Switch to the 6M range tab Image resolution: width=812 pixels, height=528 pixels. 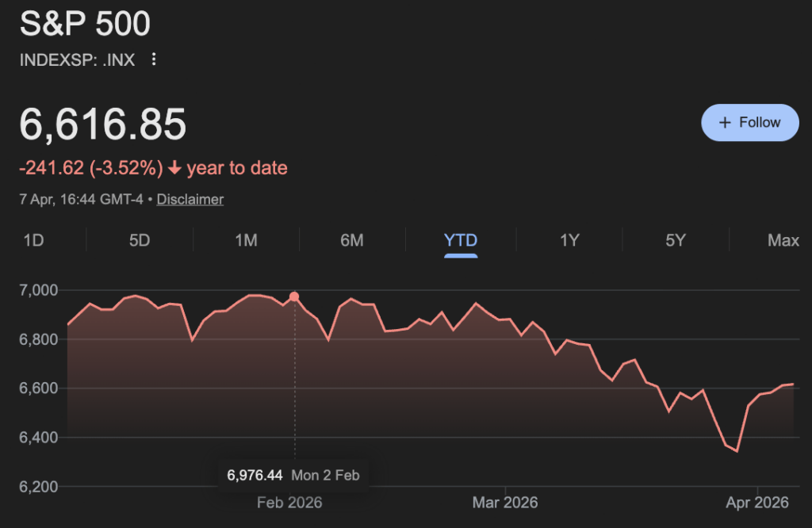point(352,240)
